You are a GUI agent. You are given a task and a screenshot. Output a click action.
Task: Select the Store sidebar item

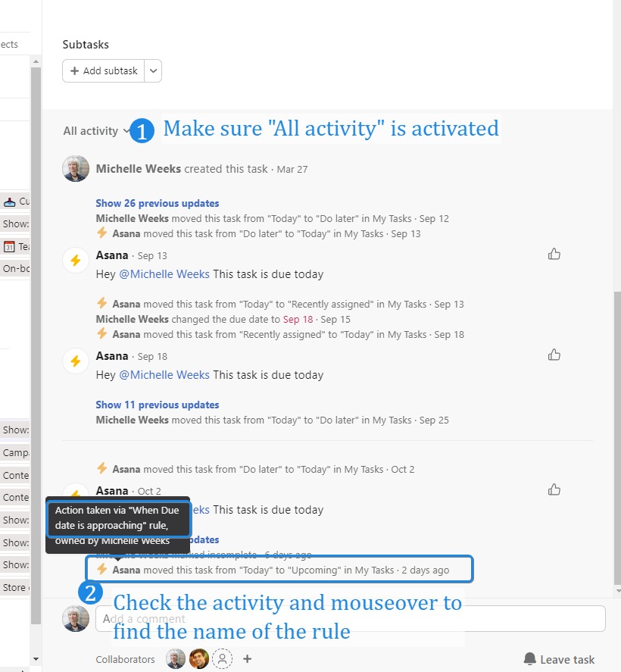[x=16, y=588]
